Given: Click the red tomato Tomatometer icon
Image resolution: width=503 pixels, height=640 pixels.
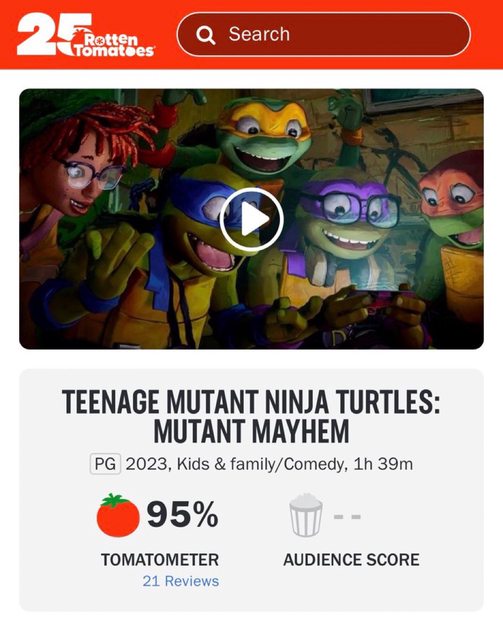Looking at the screenshot, I should [118, 515].
